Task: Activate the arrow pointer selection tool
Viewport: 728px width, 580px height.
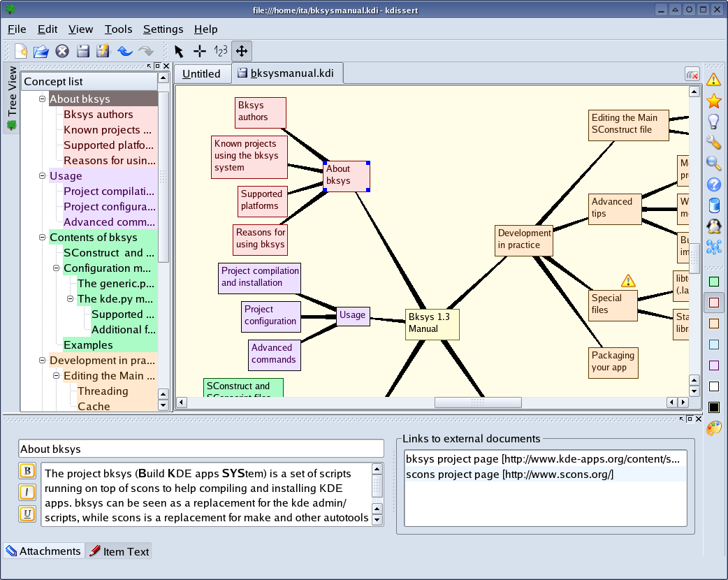Action: pyautogui.click(x=179, y=51)
